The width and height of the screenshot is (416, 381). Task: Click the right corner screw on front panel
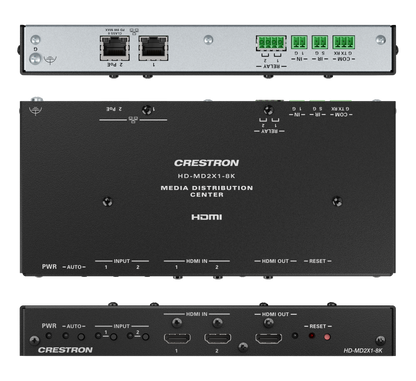(x=380, y=340)
